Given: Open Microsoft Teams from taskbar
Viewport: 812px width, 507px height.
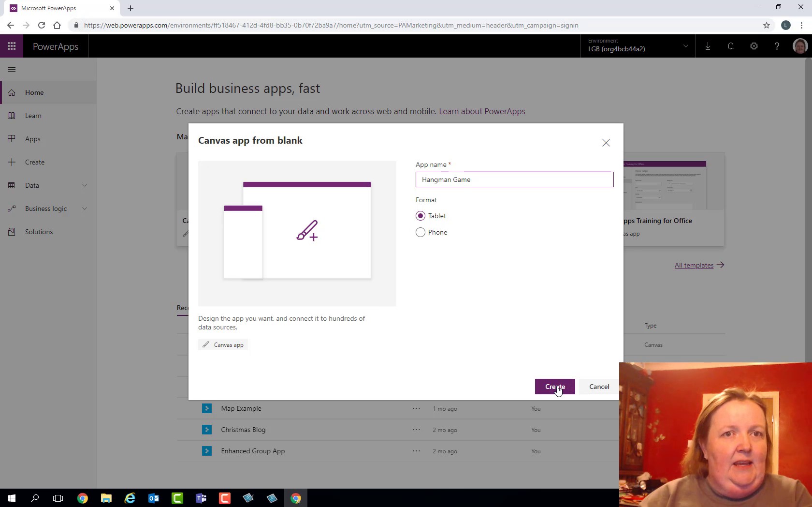Looking at the screenshot, I should coord(201,498).
